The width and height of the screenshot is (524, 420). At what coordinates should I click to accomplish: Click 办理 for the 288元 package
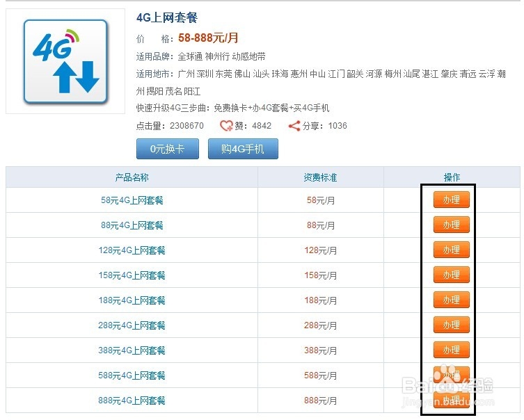452,325
